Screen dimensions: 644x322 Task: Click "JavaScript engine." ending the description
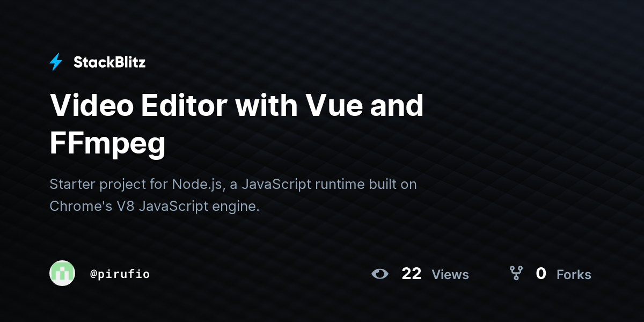(199, 207)
